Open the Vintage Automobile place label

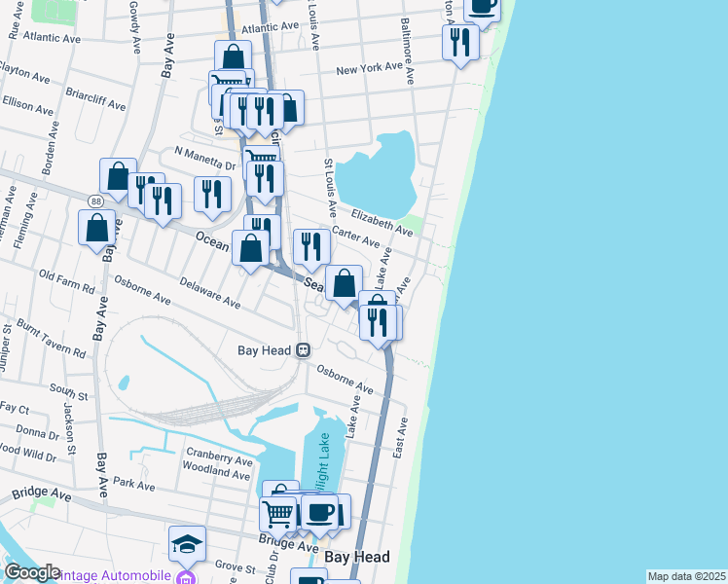pyautogui.click(x=114, y=575)
